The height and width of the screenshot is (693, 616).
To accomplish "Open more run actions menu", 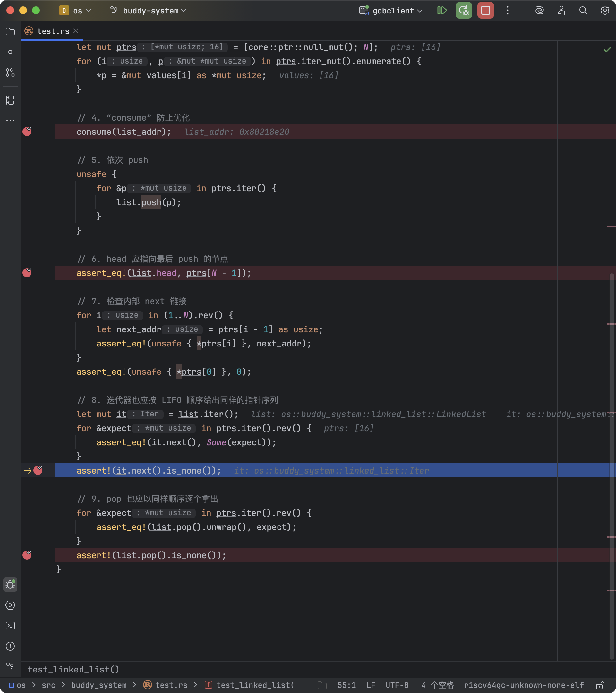I will (x=508, y=11).
